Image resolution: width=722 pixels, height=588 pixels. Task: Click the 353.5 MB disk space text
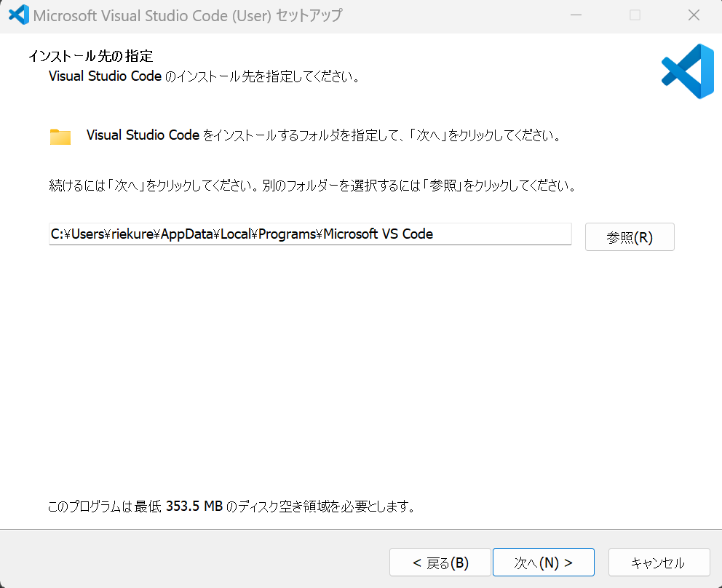pyautogui.click(x=194, y=506)
